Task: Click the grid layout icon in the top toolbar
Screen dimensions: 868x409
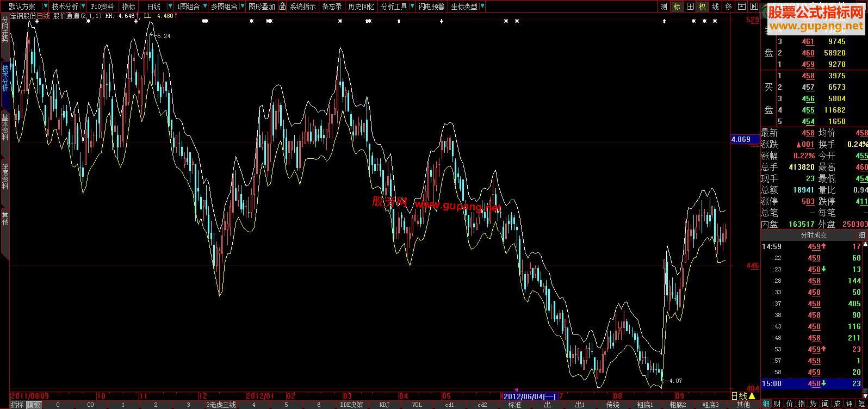Action: click(690, 7)
